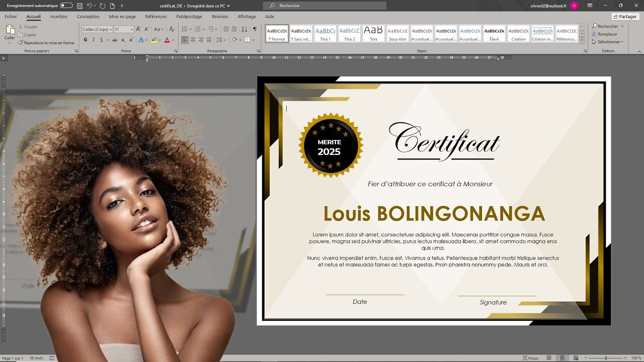Click the zoom slider in the status bar
The image size is (644, 362).
click(x=605, y=358)
